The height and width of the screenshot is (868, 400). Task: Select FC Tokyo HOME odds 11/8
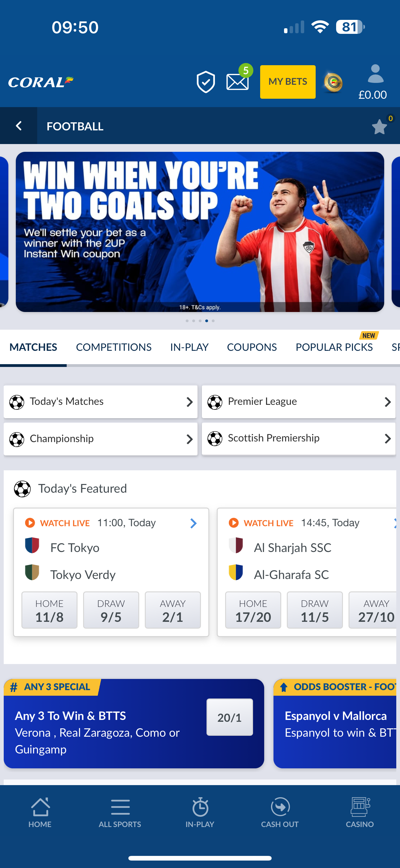[x=50, y=610]
